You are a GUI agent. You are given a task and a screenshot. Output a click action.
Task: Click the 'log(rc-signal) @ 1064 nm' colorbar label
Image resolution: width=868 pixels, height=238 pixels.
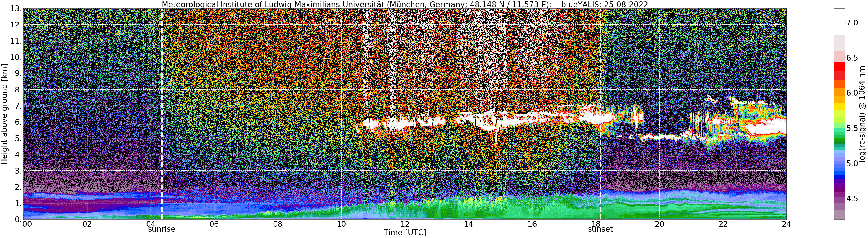(x=862, y=114)
